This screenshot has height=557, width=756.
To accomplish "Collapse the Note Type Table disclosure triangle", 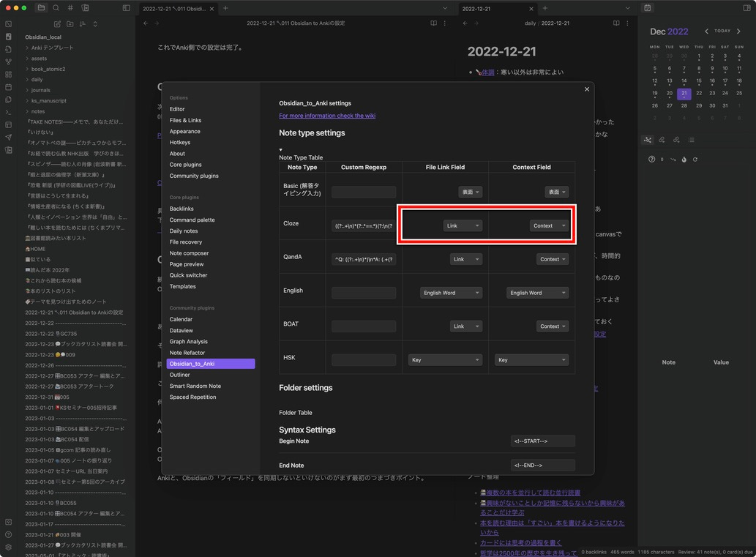I will pos(280,149).
